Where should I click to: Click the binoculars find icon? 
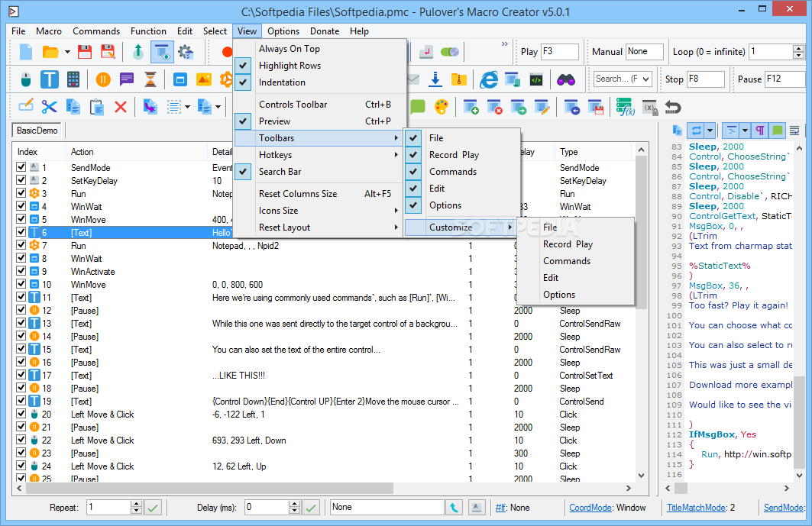click(x=565, y=79)
